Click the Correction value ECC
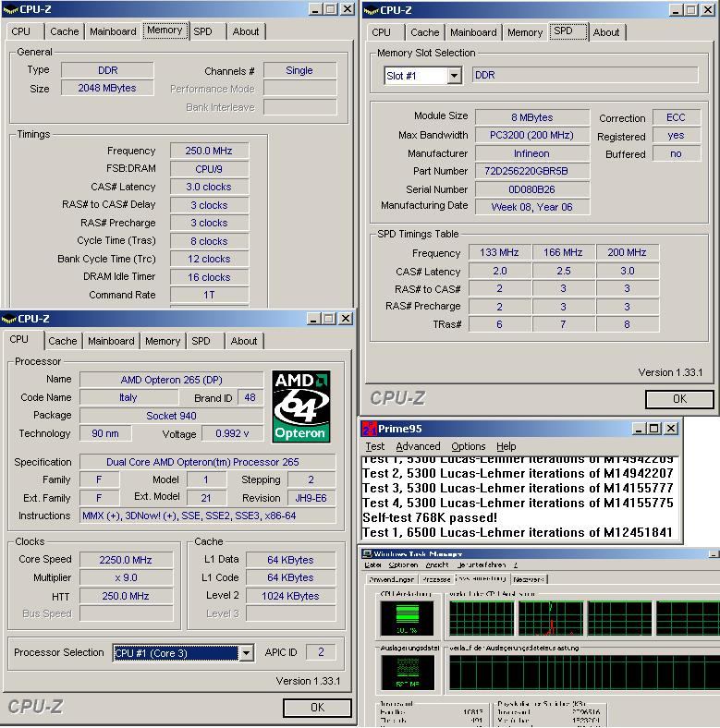 click(x=676, y=117)
